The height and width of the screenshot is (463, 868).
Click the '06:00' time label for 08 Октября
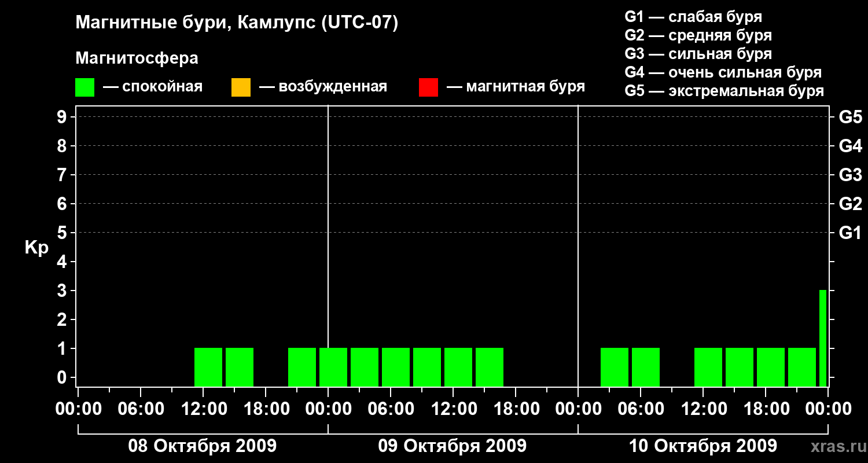pyautogui.click(x=141, y=409)
